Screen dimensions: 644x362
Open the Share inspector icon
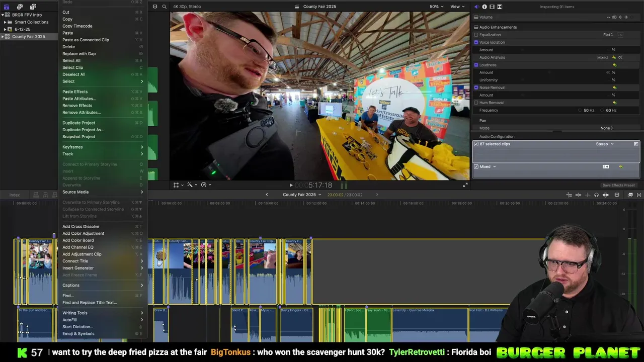click(x=500, y=7)
